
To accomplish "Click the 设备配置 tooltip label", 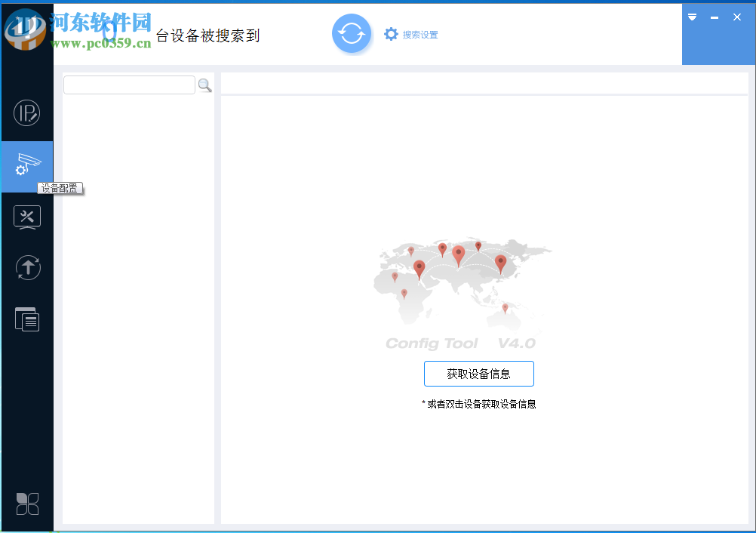I will click(x=60, y=188).
